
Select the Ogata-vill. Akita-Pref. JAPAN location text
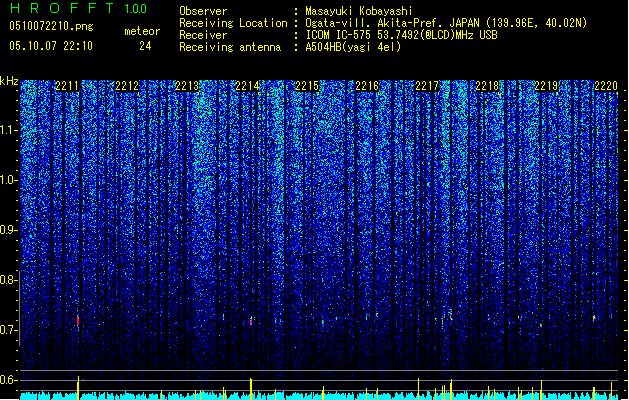[446, 23]
